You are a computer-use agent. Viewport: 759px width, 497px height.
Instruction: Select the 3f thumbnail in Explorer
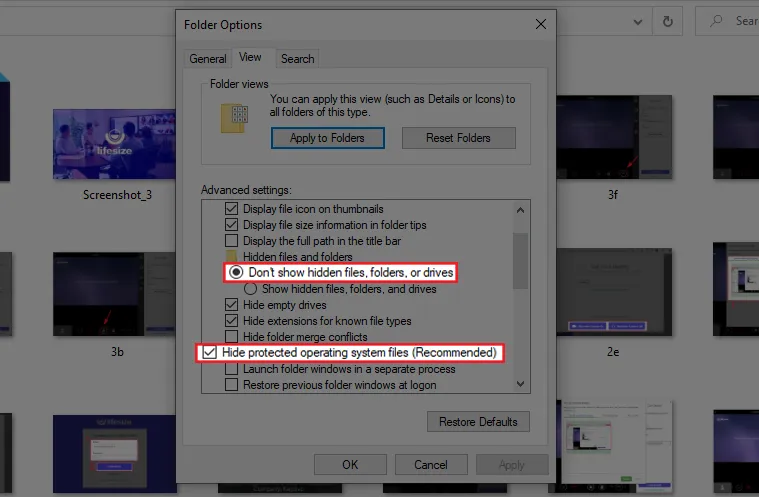click(614, 137)
